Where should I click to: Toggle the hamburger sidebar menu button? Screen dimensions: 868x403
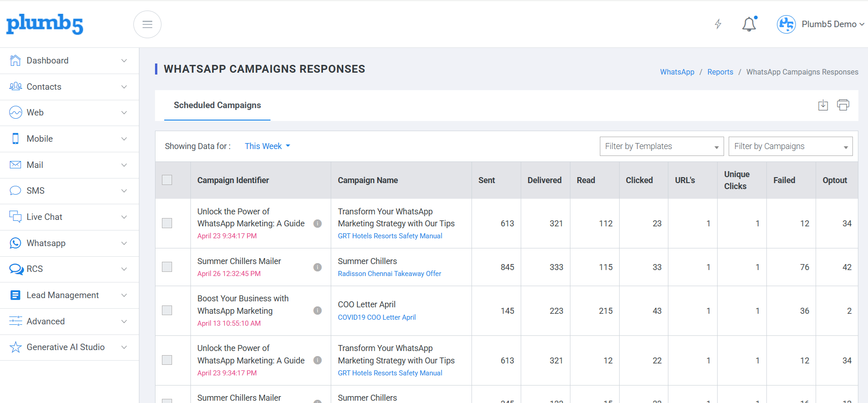[x=147, y=24]
